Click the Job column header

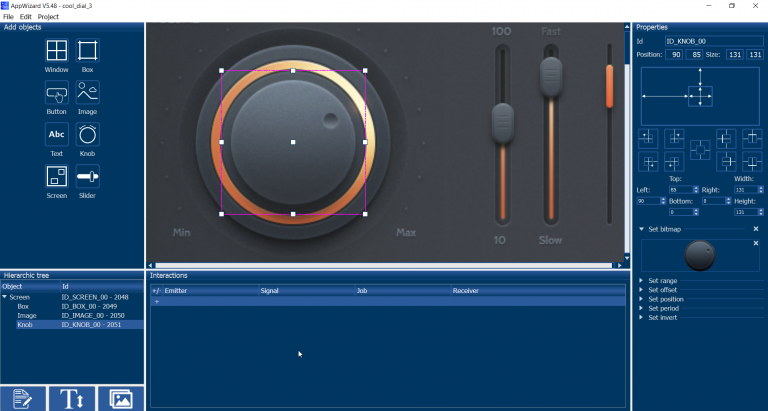click(x=403, y=290)
